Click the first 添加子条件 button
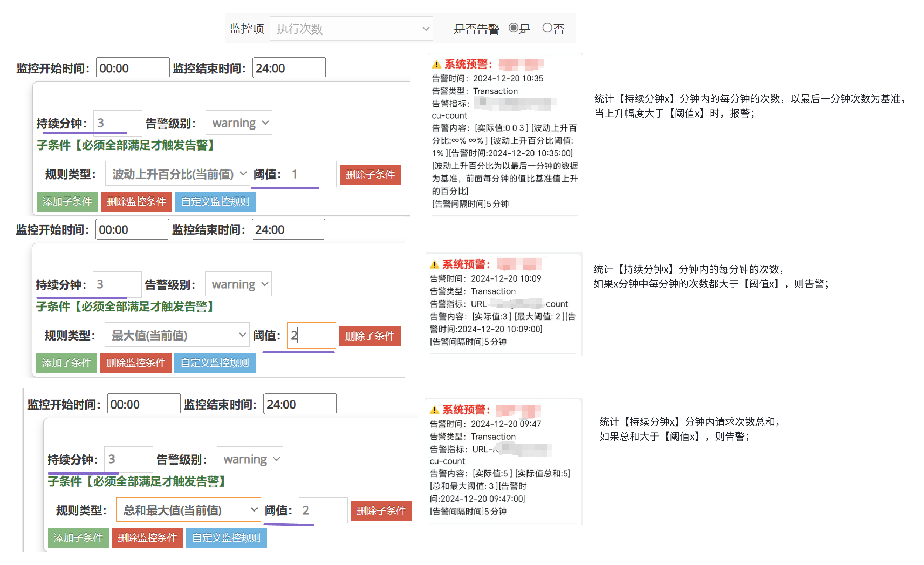Image resolution: width=924 pixels, height=565 pixels. [x=67, y=202]
